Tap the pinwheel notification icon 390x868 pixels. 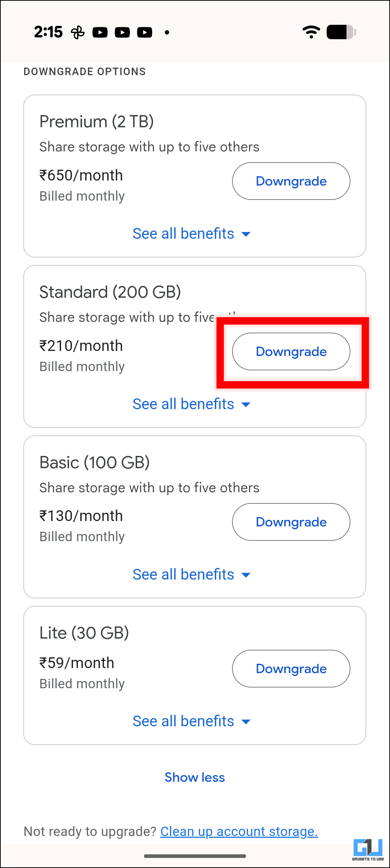tap(78, 32)
